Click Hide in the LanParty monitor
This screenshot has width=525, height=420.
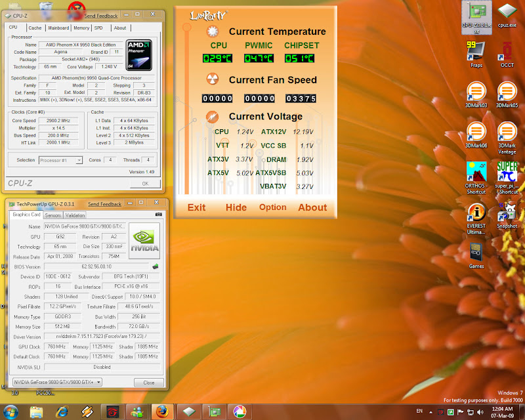click(236, 207)
